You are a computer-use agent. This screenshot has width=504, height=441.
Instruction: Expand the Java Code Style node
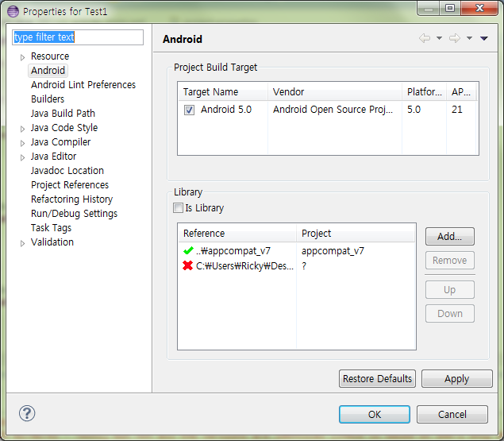[x=22, y=129]
